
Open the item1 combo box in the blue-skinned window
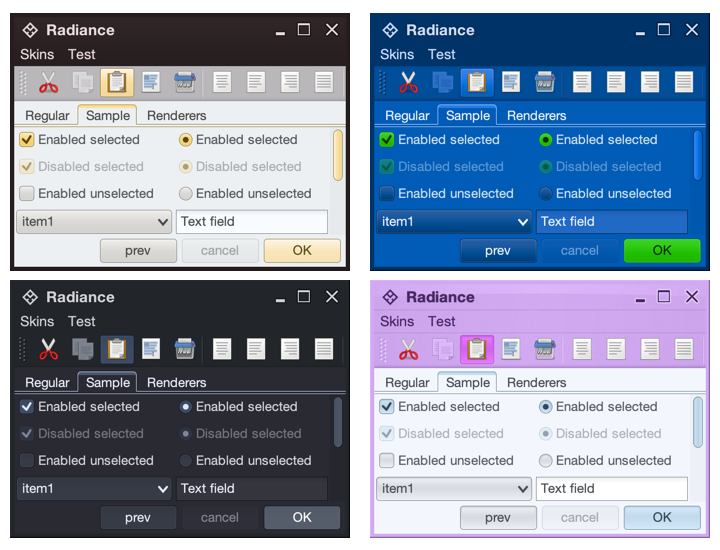tap(454, 222)
